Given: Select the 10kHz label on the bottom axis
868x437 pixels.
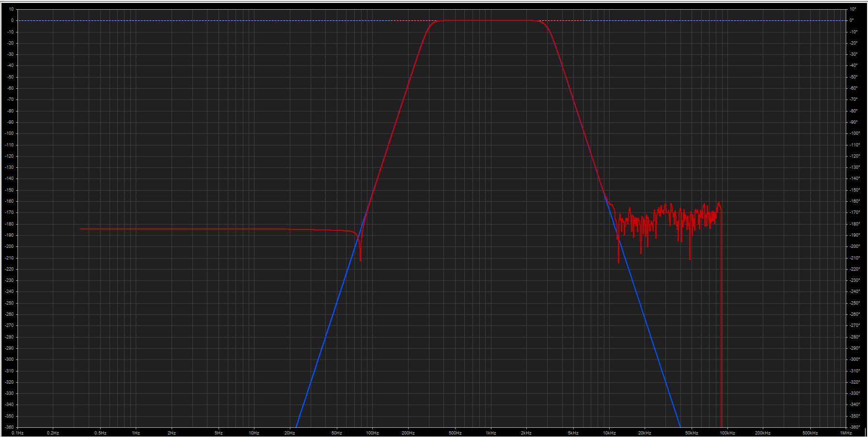Looking at the screenshot, I should 609,433.
